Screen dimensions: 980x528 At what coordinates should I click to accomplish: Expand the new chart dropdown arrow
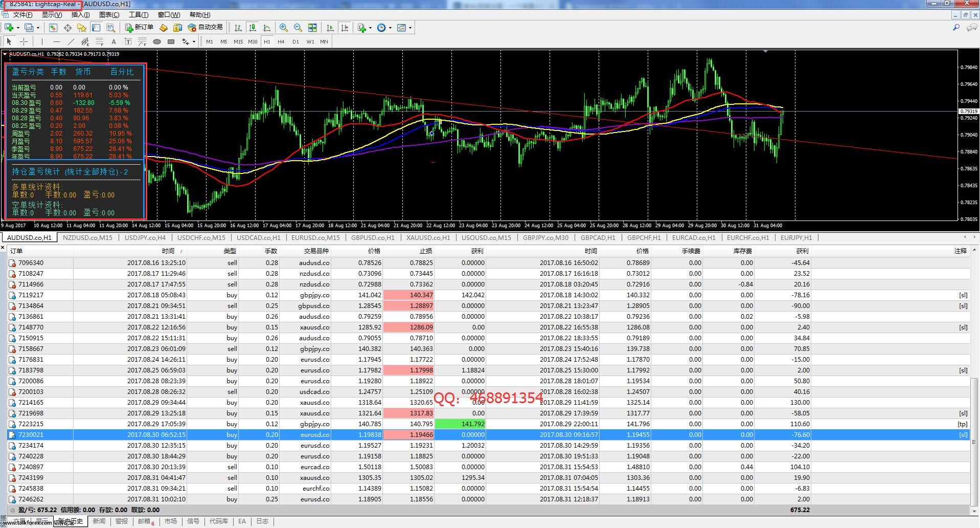point(18,28)
